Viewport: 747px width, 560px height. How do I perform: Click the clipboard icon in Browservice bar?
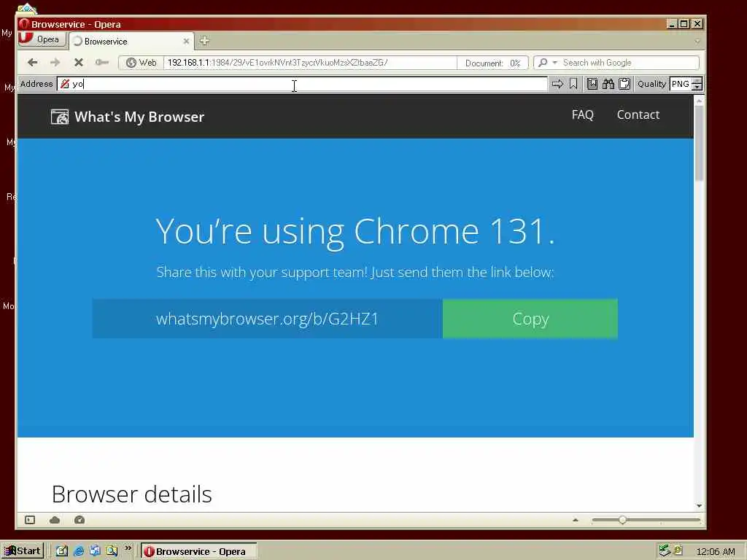point(624,85)
